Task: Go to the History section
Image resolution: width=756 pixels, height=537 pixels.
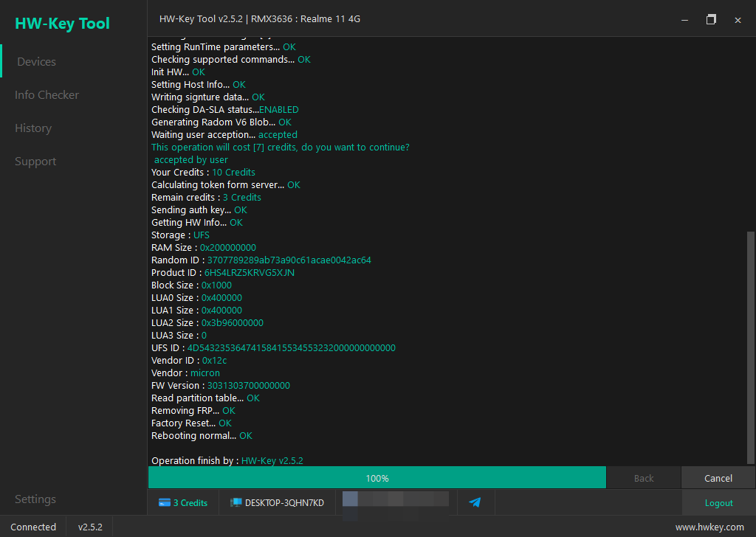Action: coord(33,128)
